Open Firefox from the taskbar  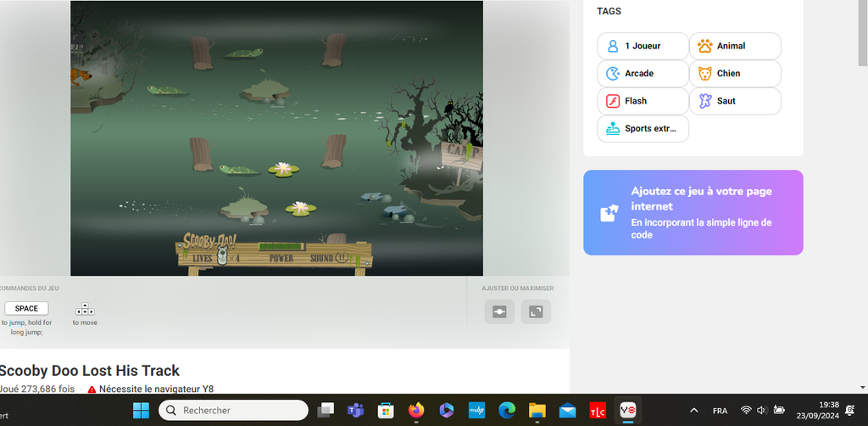[x=415, y=410]
